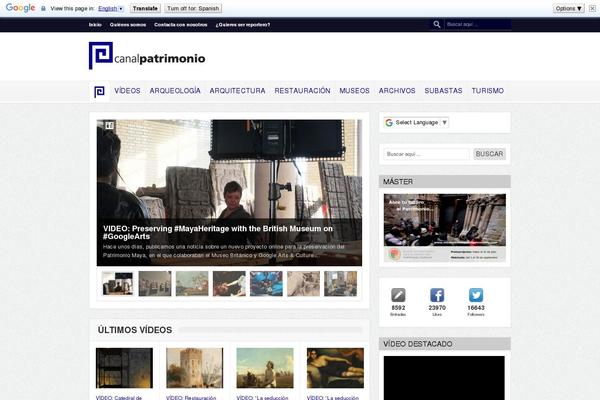This screenshot has width=600, height=400.
Task: Open the Inicio top menu link
Action: pos(95,24)
